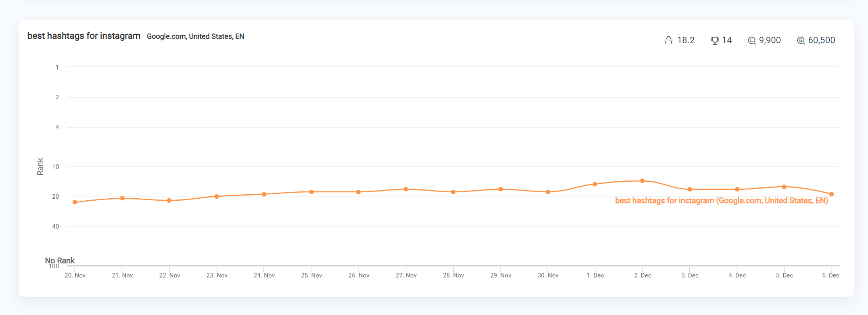Screen dimensions: 868x315
Task: Click the "28. Nov" x-axis date label
Action: (453, 275)
